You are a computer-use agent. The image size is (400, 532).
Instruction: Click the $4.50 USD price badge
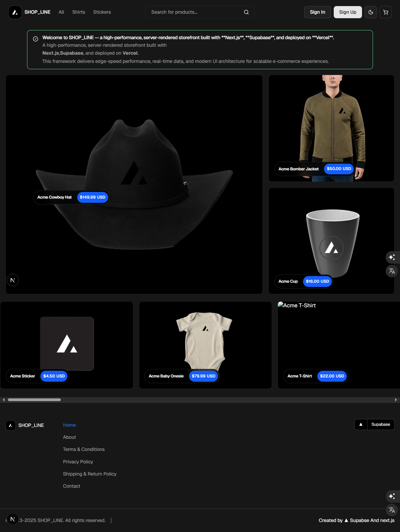tap(54, 376)
